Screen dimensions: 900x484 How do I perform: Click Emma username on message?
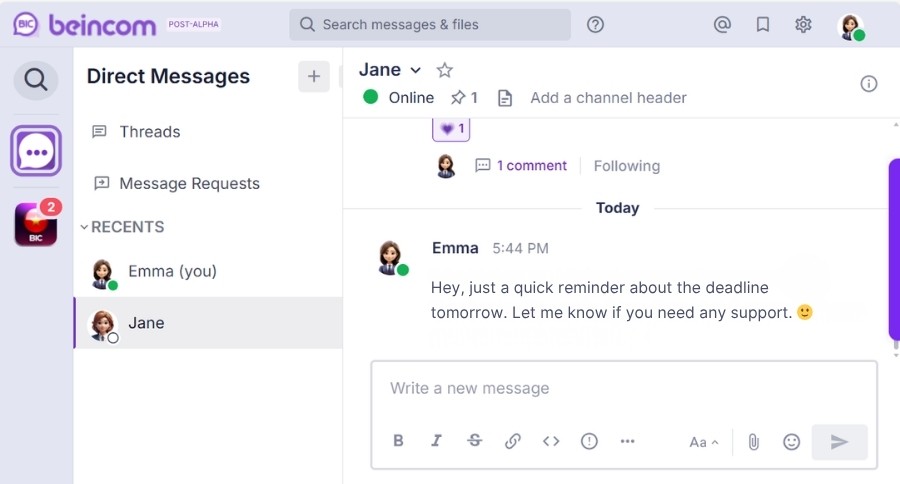[455, 248]
